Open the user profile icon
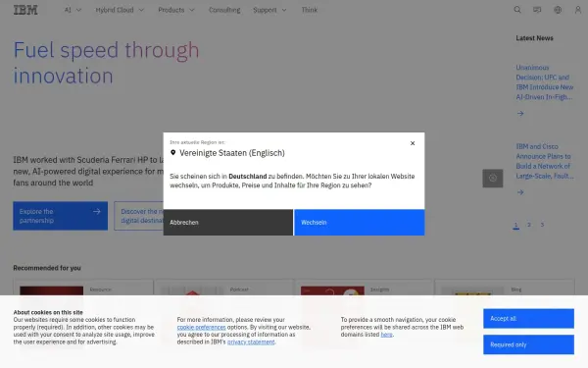Screen dimensions: 588x368 point(578,10)
